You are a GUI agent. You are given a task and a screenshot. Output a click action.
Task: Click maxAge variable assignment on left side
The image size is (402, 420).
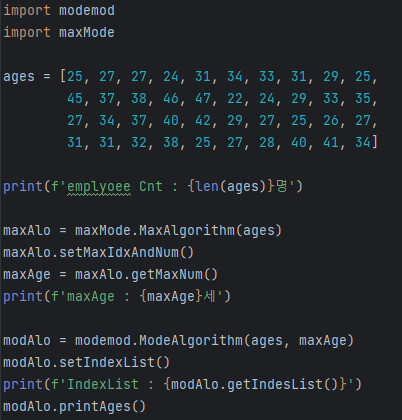point(27,275)
